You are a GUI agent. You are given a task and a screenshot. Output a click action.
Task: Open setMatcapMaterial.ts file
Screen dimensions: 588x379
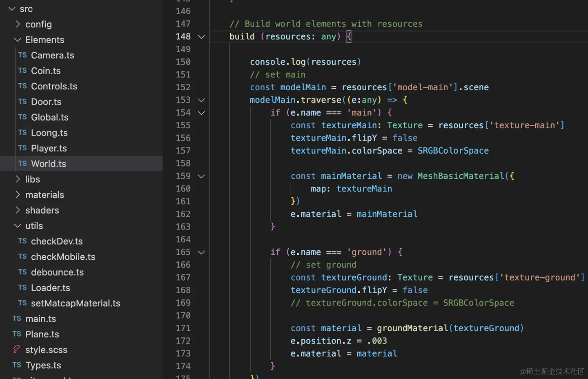(x=76, y=303)
